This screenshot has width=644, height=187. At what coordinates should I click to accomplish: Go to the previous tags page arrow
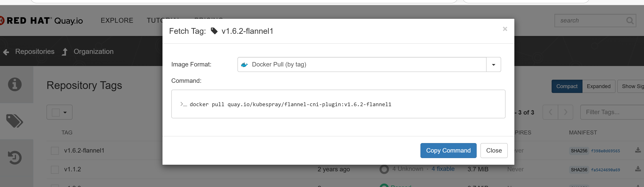tap(550, 112)
